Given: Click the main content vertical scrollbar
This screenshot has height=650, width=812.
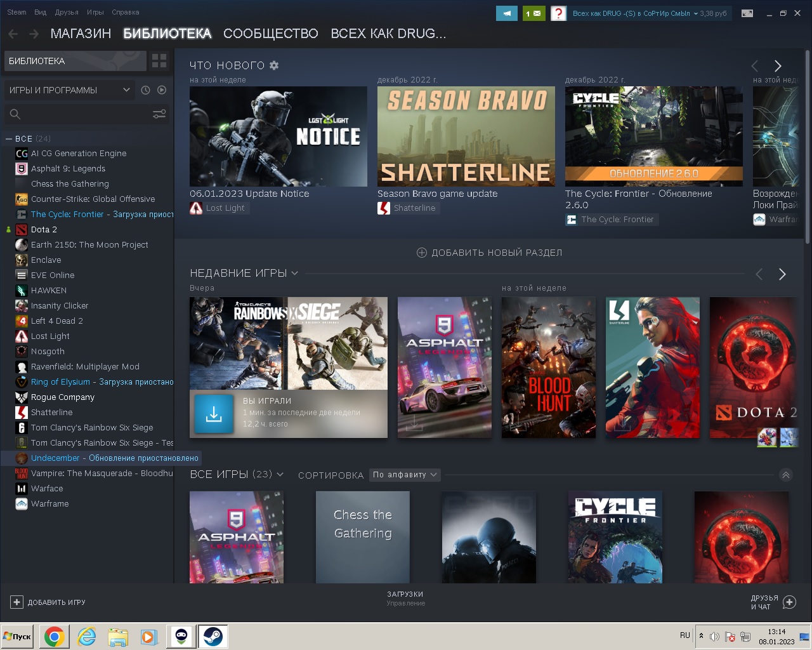Looking at the screenshot, I should click(x=808, y=146).
